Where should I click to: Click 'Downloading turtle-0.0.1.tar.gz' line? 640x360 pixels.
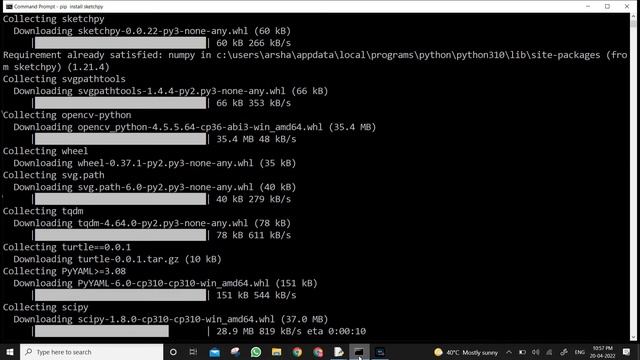point(118,259)
